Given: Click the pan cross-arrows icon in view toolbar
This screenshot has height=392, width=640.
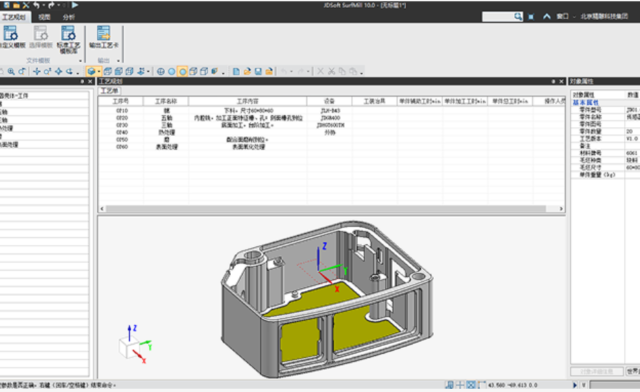Looking at the screenshot, I should [37, 71].
